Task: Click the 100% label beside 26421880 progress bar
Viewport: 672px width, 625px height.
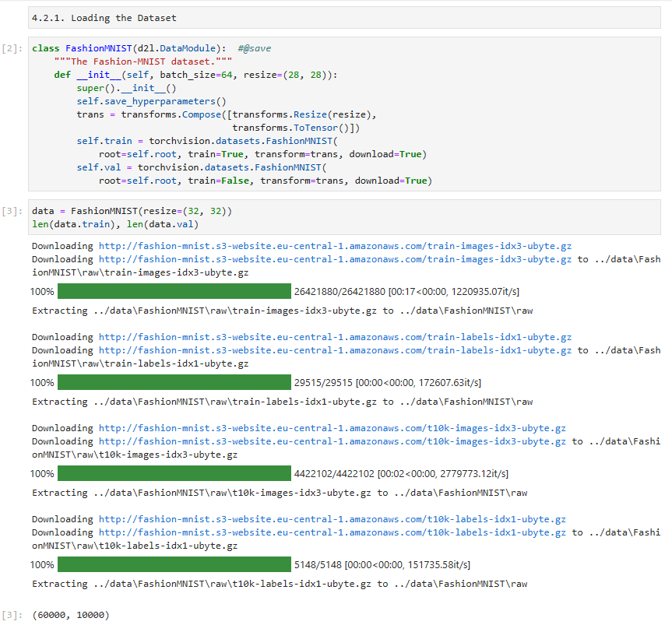Action: [42, 292]
